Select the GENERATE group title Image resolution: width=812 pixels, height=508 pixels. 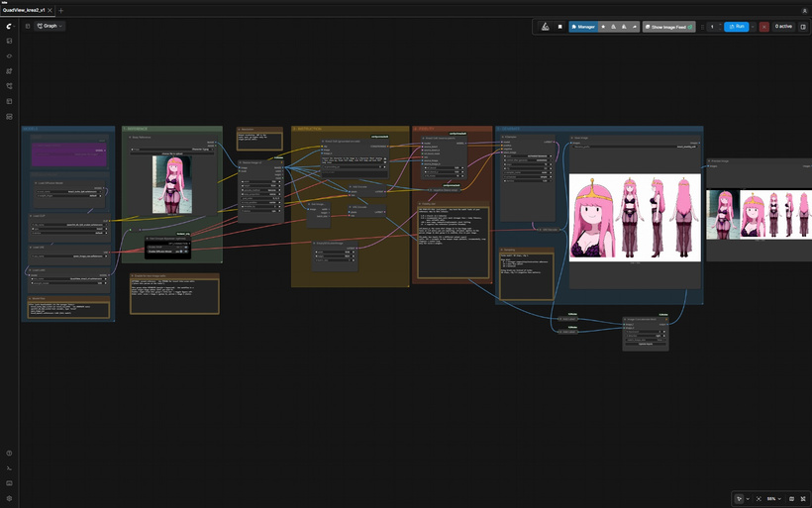click(x=509, y=129)
